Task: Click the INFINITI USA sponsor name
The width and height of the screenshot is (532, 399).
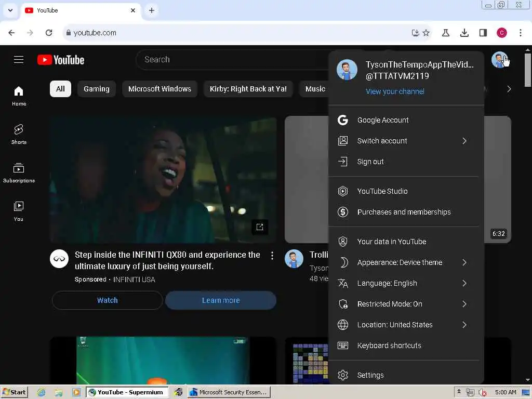Action: coord(134,280)
